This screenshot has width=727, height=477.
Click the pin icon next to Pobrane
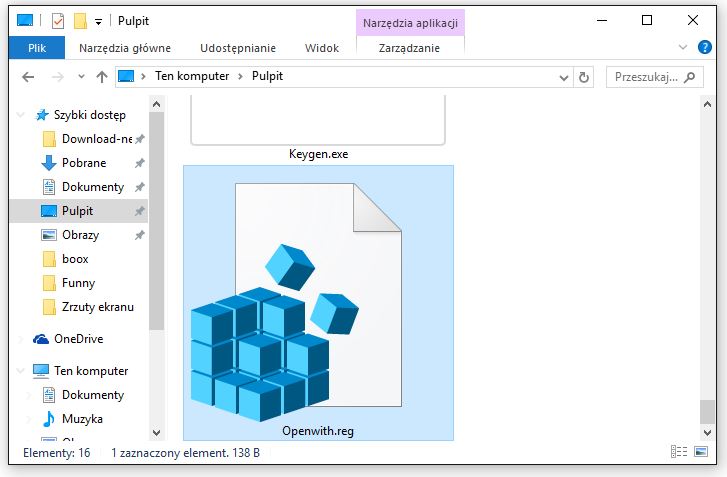pyautogui.click(x=140, y=163)
